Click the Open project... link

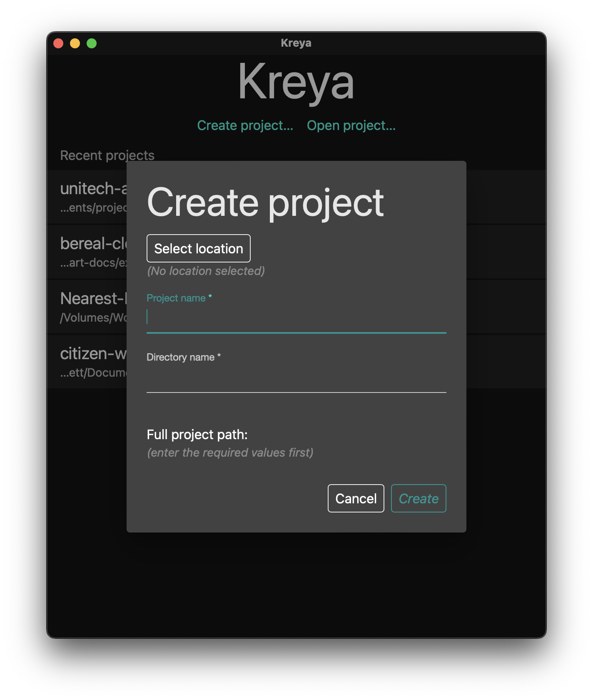tap(351, 125)
